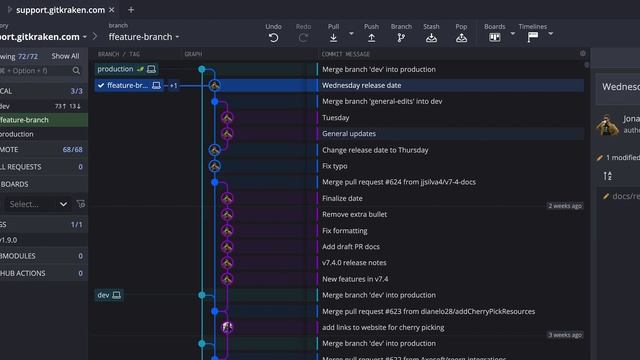Click the sort A-Z icon in commit panel
Image resolution: width=640 pixels, height=360 pixels.
pos(607,176)
